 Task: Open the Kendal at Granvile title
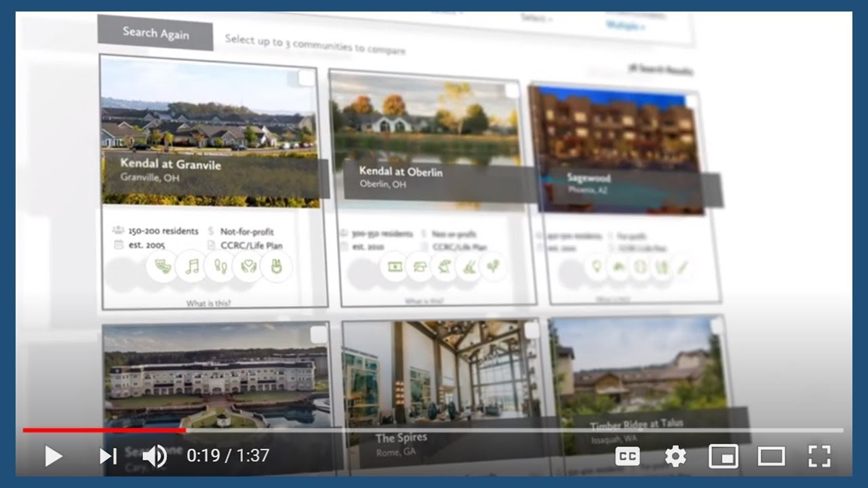pyautogui.click(x=170, y=164)
